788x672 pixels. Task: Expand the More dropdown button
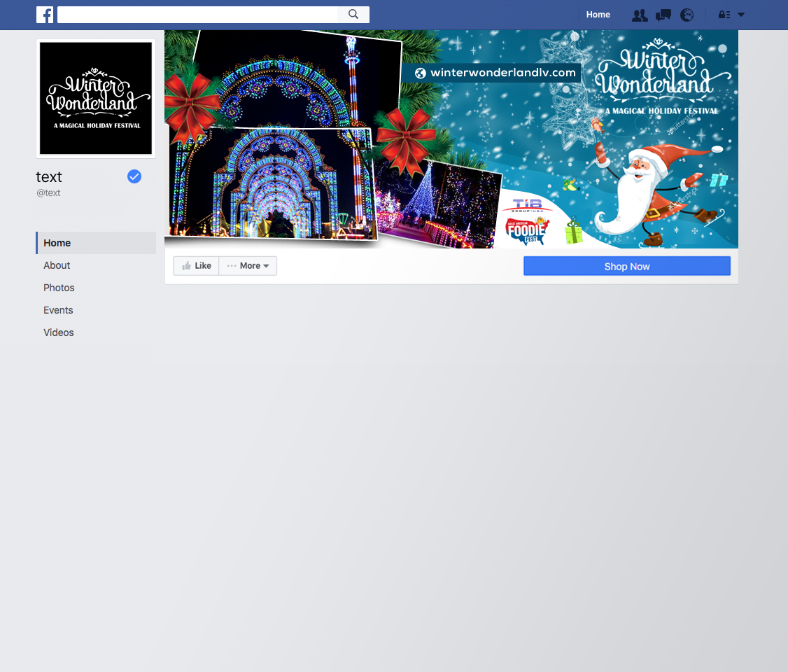point(248,266)
